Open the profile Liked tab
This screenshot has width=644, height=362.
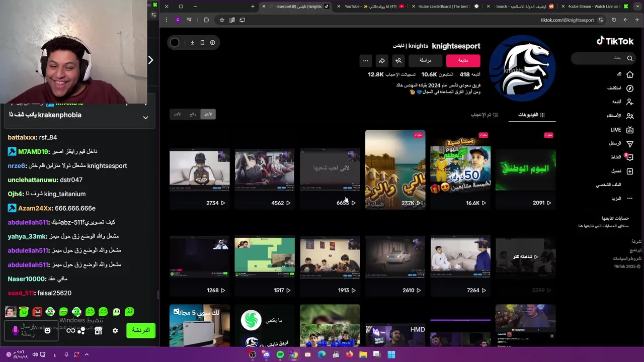485,115
